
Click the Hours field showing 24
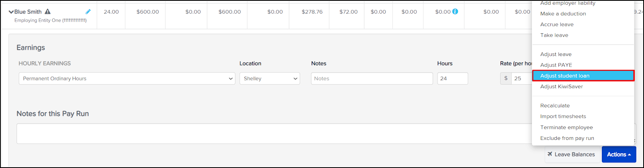click(x=452, y=79)
